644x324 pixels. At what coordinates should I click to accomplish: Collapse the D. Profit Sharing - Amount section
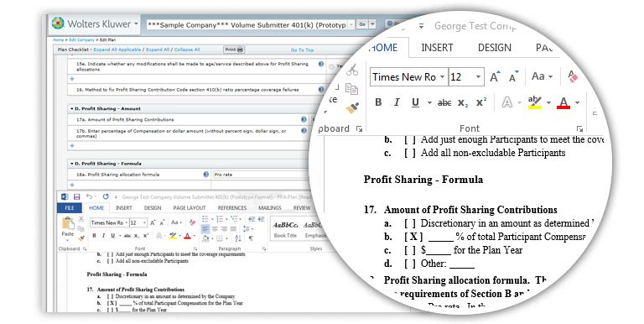tap(72, 108)
